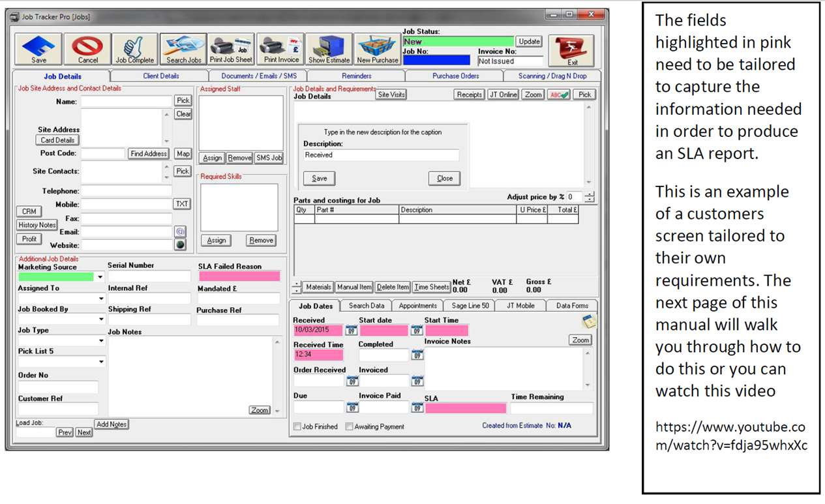Expand the Job Type dropdown
The height and width of the screenshot is (504, 825).
coord(101,341)
